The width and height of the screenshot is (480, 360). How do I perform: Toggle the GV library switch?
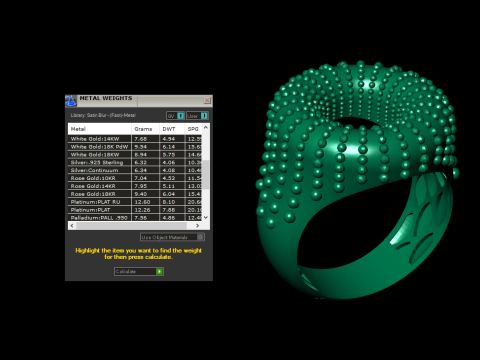[175, 116]
